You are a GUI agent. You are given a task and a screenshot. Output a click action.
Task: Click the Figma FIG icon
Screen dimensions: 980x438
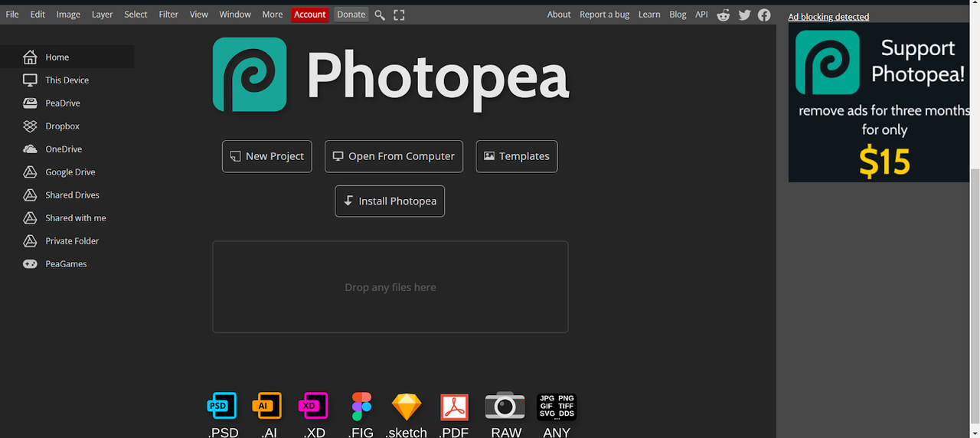361,407
